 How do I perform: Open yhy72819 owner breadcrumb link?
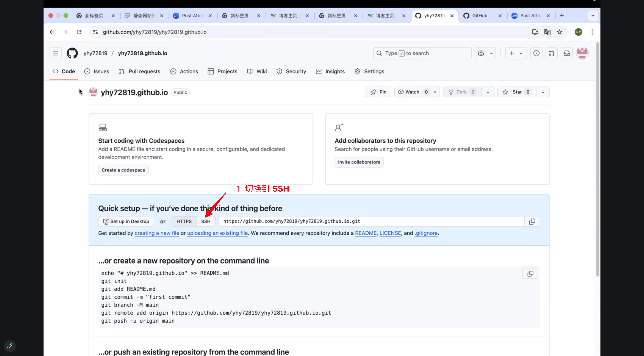(x=95, y=53)
